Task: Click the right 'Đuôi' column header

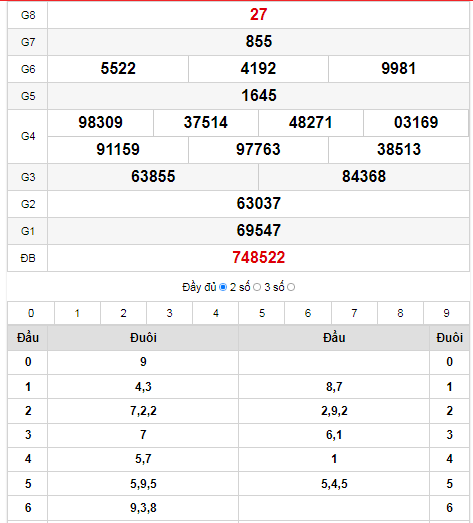Action: tap(449, 338)
